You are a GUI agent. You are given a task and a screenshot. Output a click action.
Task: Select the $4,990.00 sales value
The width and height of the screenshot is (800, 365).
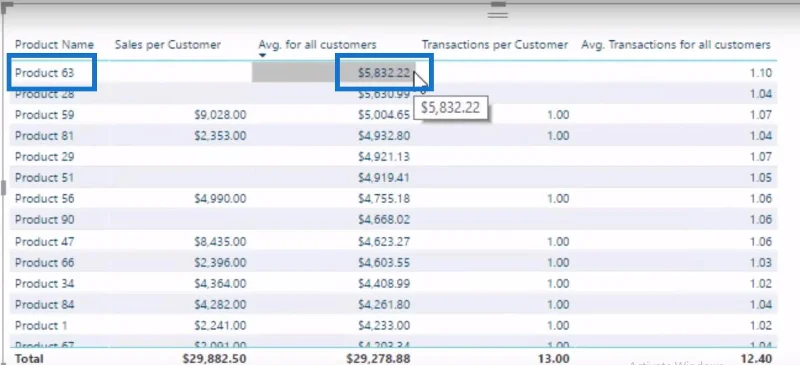[x=220, y=199]
